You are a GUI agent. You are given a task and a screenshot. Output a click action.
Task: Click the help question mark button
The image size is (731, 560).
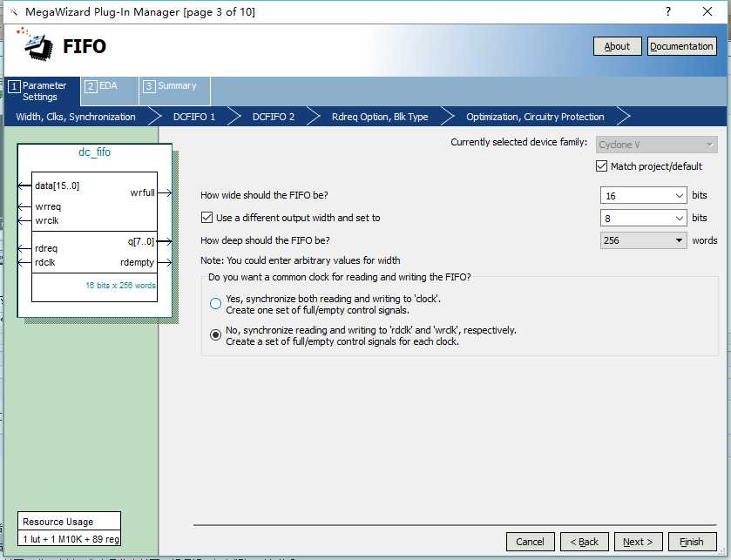[668, 11]
